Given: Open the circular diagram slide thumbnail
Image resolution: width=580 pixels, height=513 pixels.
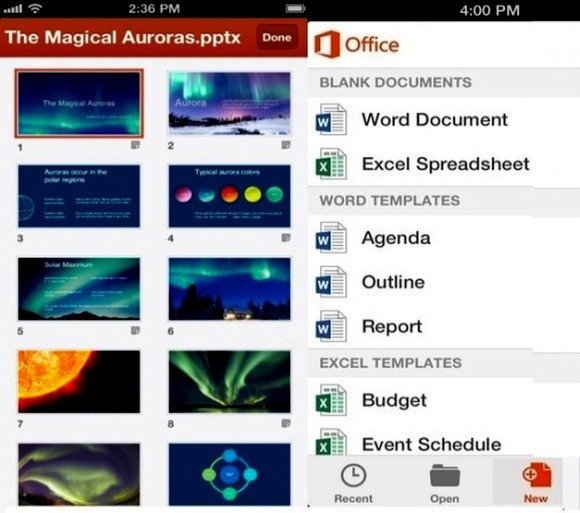Looking at the screenshot, I should coord(229,475).
